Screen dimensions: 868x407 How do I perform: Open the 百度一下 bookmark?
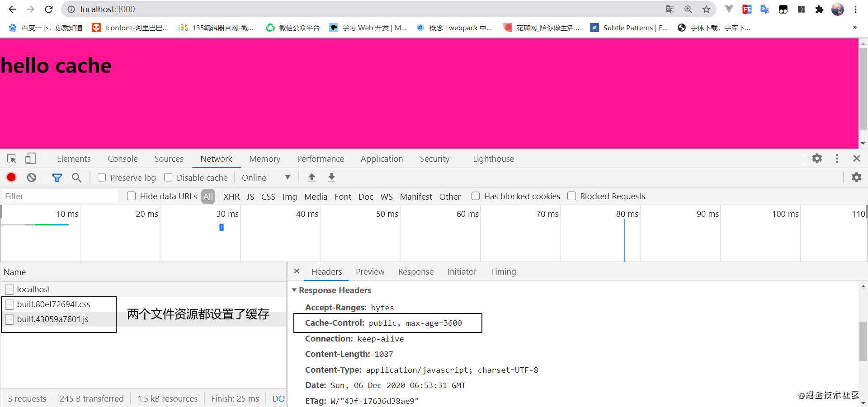(x=46, y=28)
